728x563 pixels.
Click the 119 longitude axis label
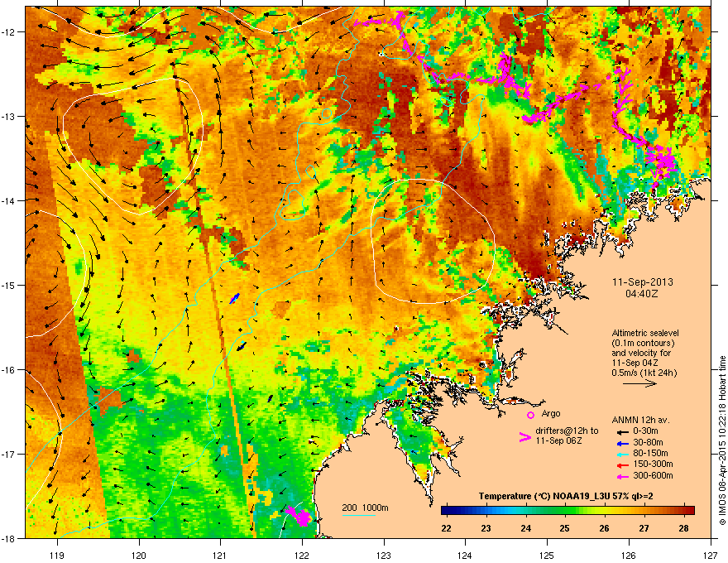coord(57,555)
